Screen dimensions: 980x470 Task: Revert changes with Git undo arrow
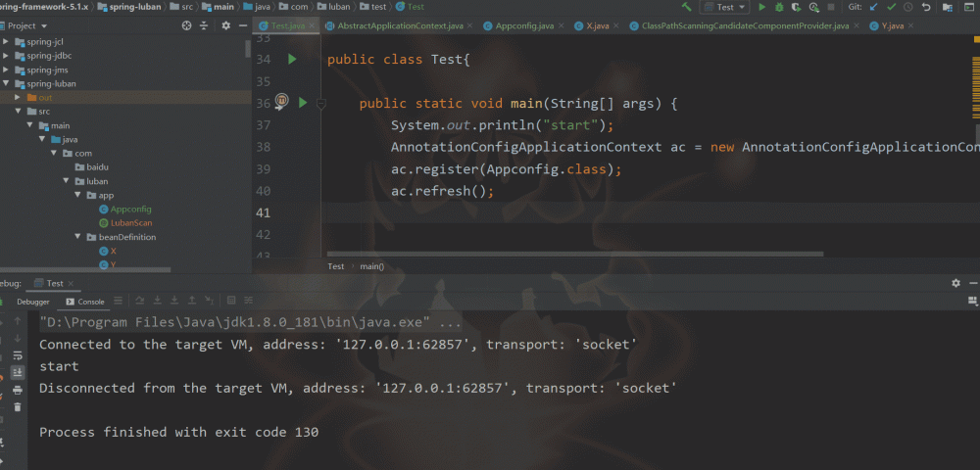(926, 7)
